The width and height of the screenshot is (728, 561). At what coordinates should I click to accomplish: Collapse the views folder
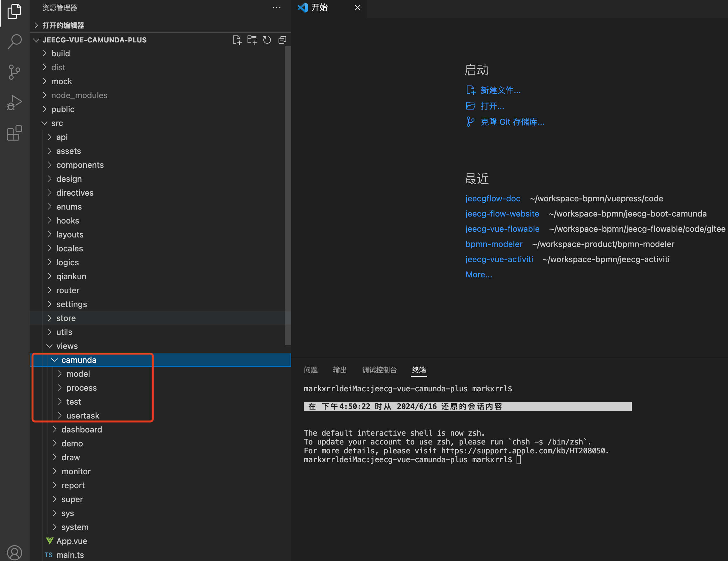click(160, 346)
